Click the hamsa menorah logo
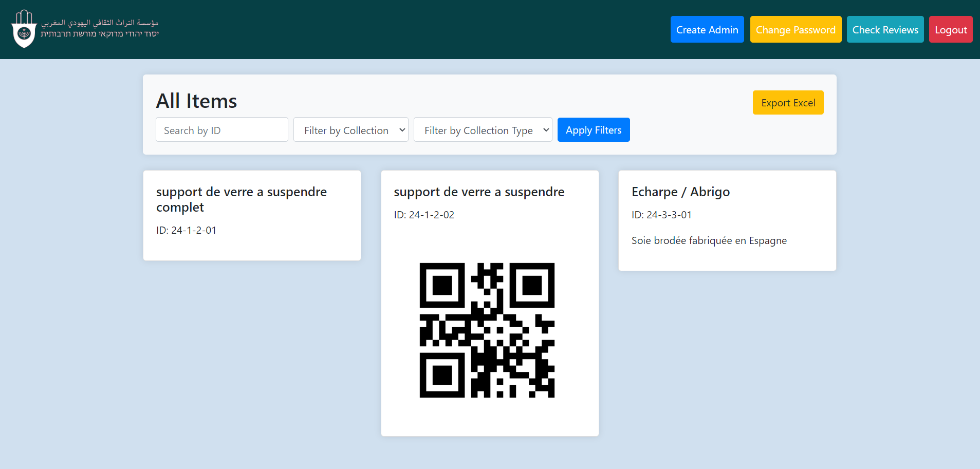The height and width of the screenshot is (469, 980). pyautogui.click(x=24, y=29)
